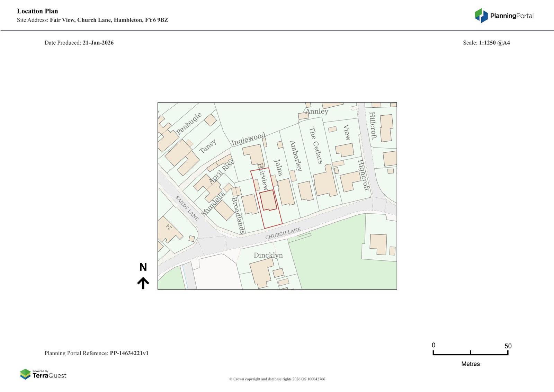
Task: Click the scale 1:1250 @A4 text
Action: tap(494, 43)
